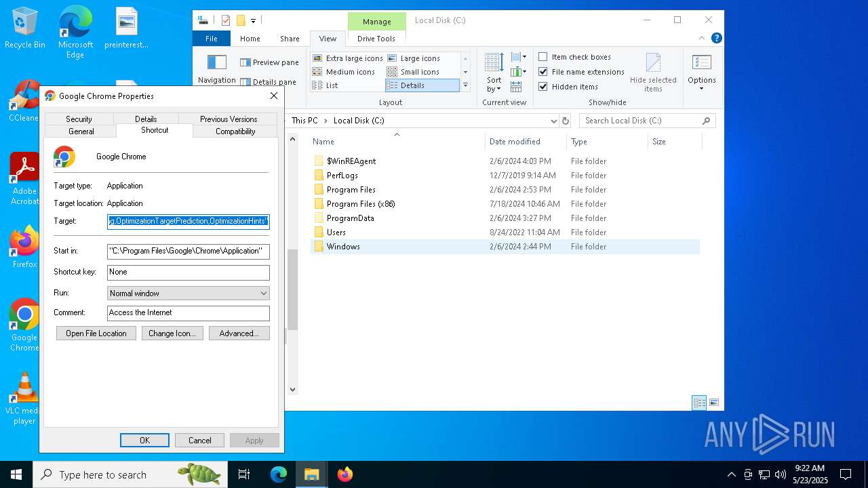Open Folder Options via Options icon
This screenshot has height=488, width=868.
point(701,73)
